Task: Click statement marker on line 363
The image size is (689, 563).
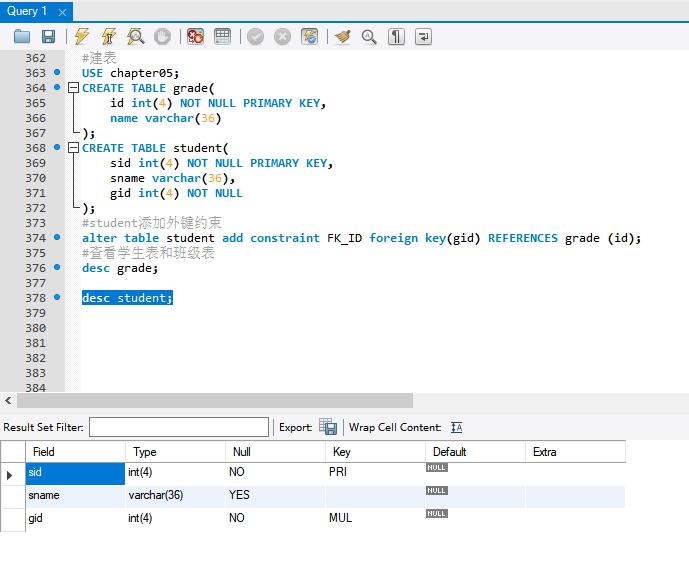Action: click(x=57, y=72)
